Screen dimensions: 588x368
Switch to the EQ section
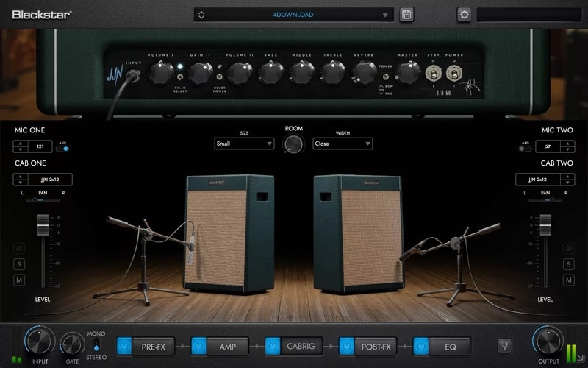(451, 346)
